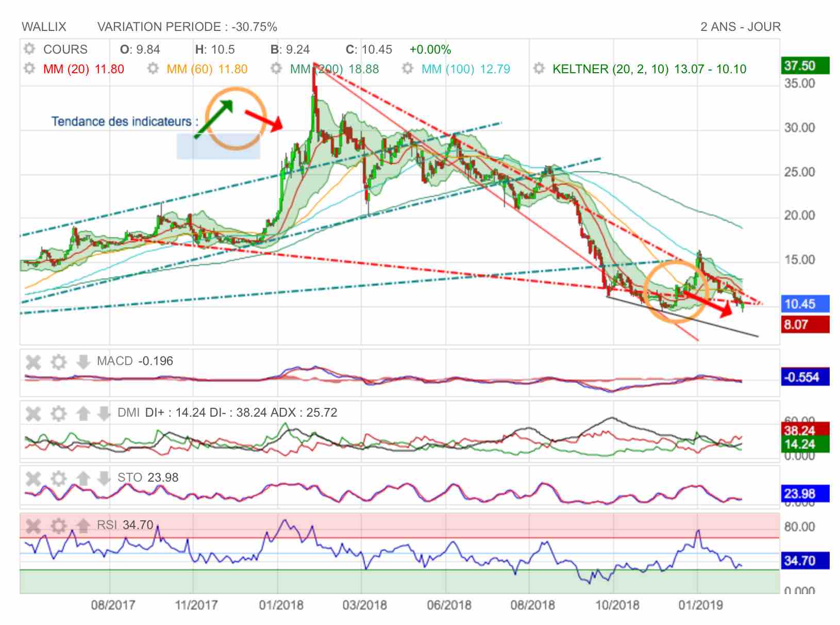The height and width of the screenshot is (625, 840).
Task: Click the 08/2018 date label
Action: point(533,605)
